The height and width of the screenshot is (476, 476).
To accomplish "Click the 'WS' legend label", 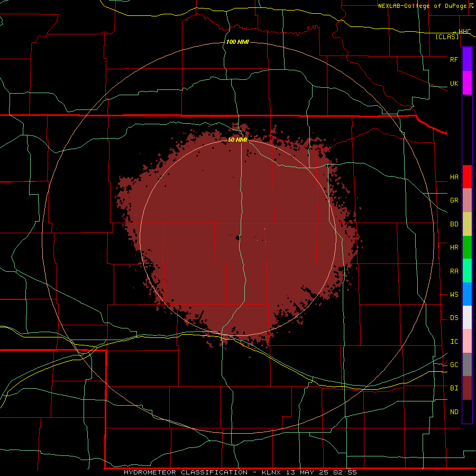I will [454, 295].
